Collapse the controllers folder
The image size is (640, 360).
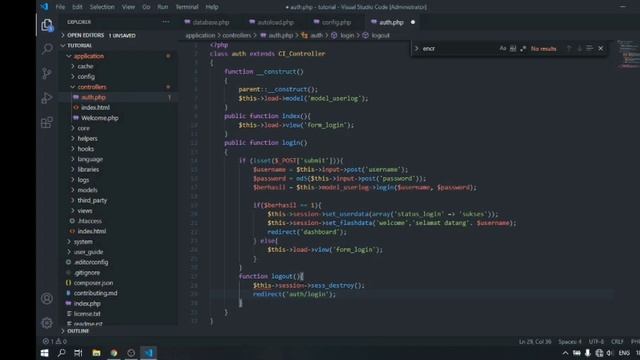pyautogui.click(x=92, y=87)
